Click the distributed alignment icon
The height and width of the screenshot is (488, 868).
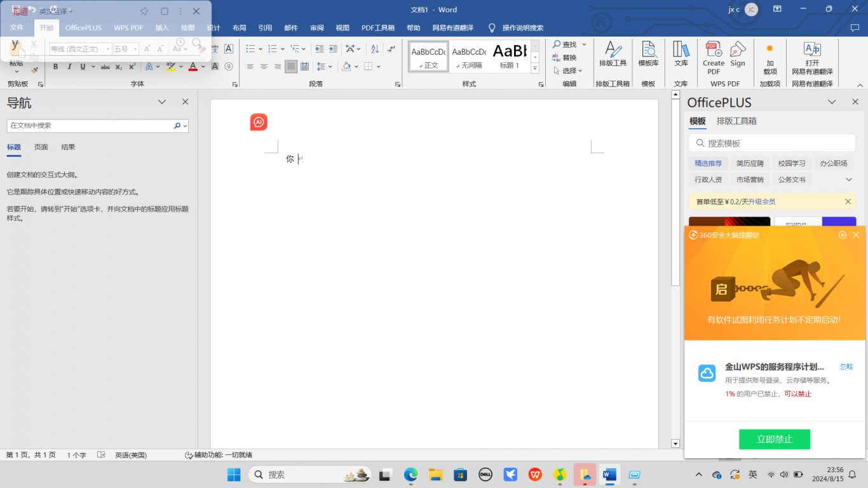[x=304, y=67]
